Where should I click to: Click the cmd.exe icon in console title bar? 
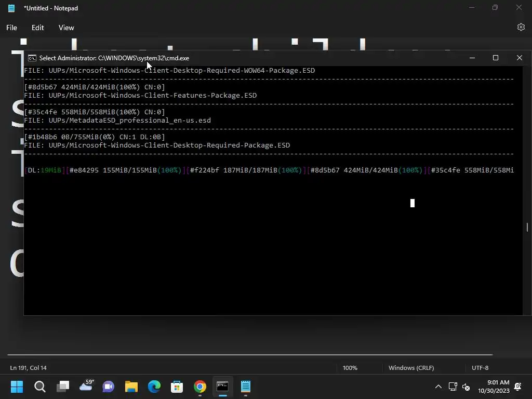tap(32, 58)
